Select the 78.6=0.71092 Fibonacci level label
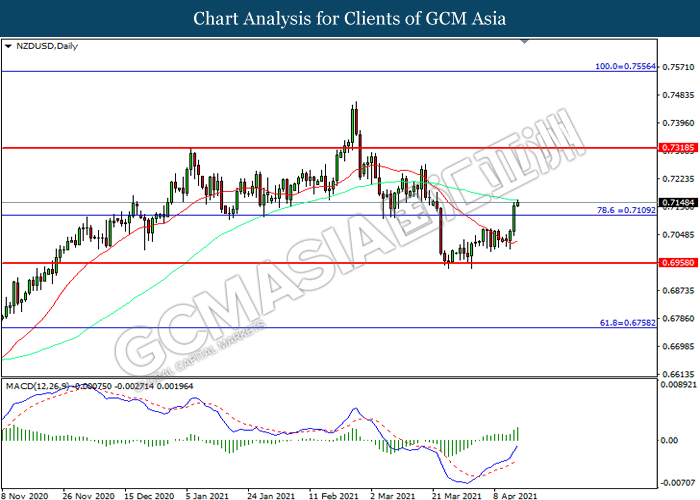 tap(622, 209)
